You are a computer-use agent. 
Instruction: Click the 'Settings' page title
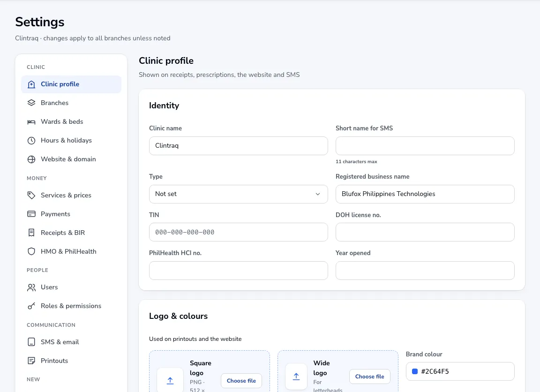39,22
